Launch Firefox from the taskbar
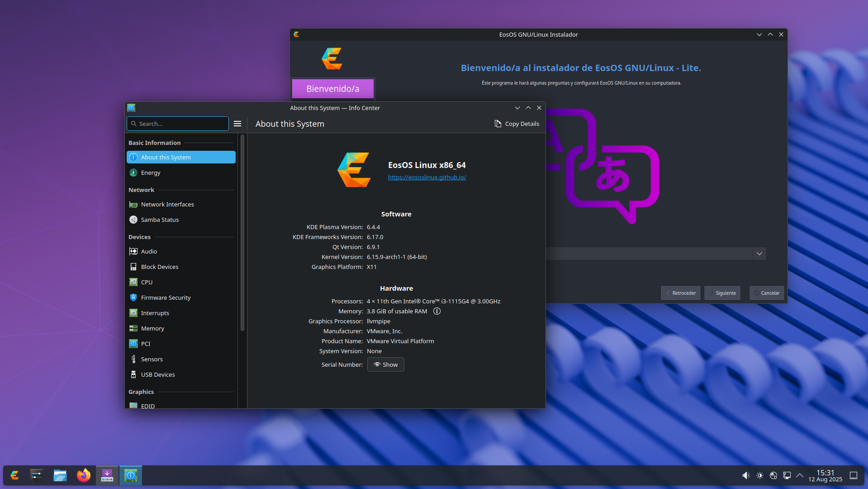Image resolution: width=868 pixels, height=489 pixels. point(83,475)
